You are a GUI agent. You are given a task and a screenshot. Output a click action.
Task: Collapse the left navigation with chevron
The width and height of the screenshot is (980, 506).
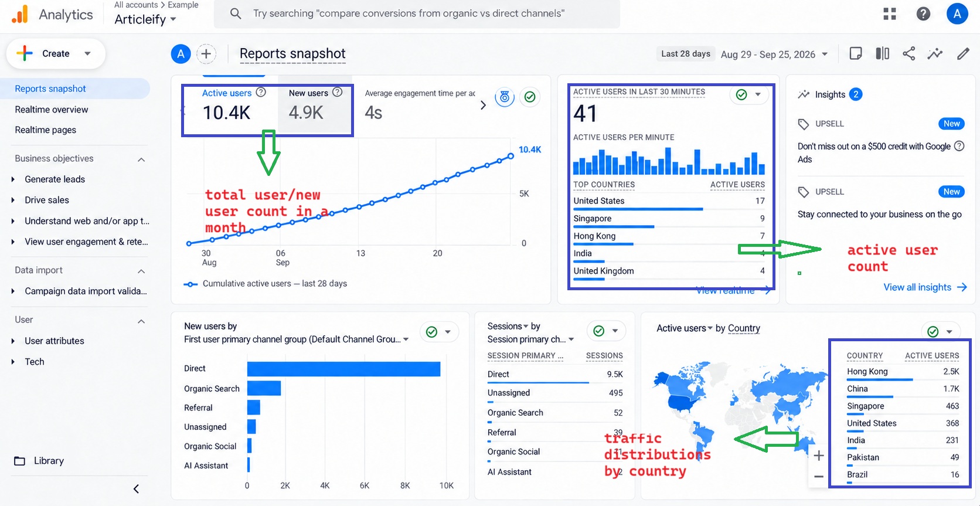[x=136, y=489]
